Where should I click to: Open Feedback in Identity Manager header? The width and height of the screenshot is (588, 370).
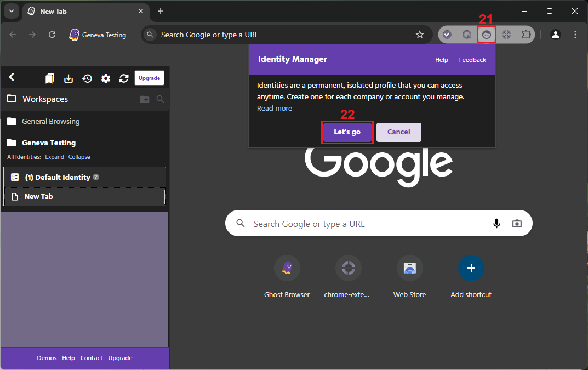[472, 60]
